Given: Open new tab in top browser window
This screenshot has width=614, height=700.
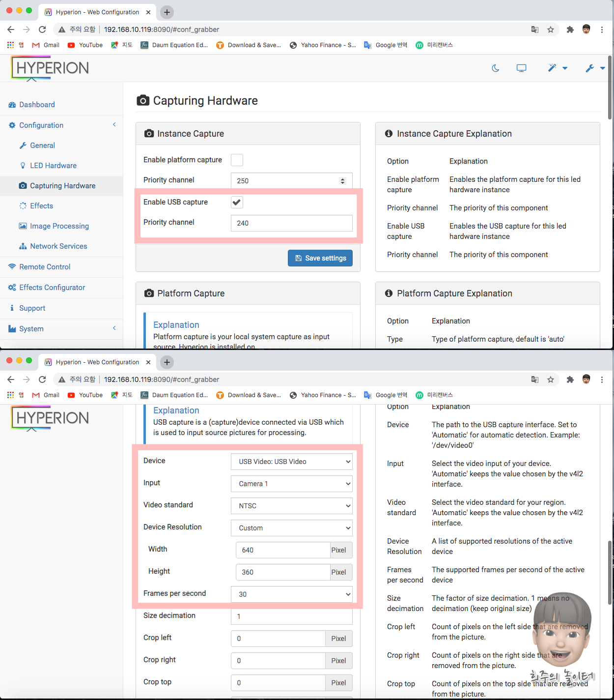Looking at the screenshot, I should coord(167,12).
